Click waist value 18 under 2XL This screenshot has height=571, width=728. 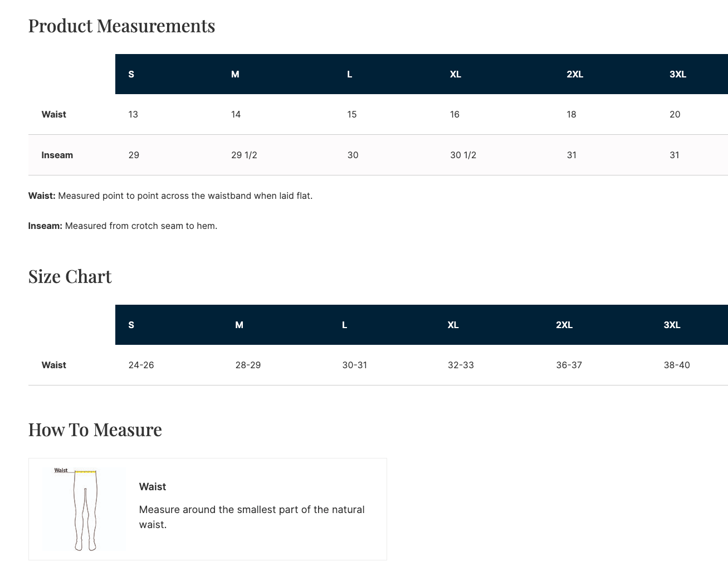pos(571,115)
